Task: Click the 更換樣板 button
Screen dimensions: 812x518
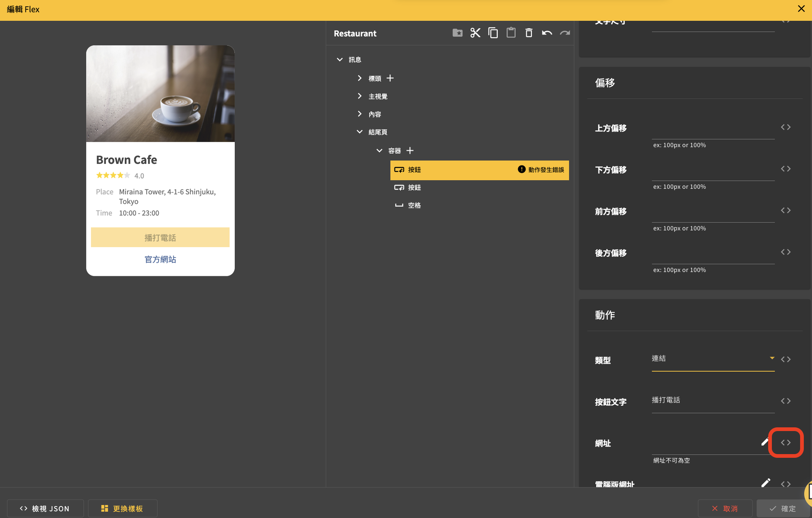Action: click(x=123, y=508)
